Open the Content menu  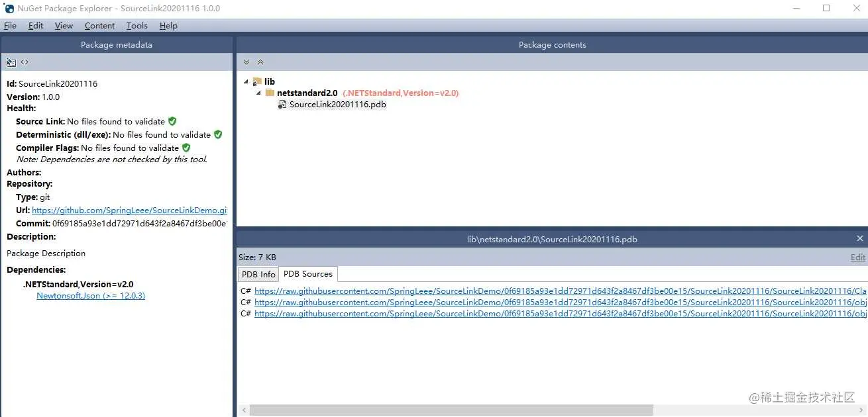pyautogui.click(x=99, y=25)
